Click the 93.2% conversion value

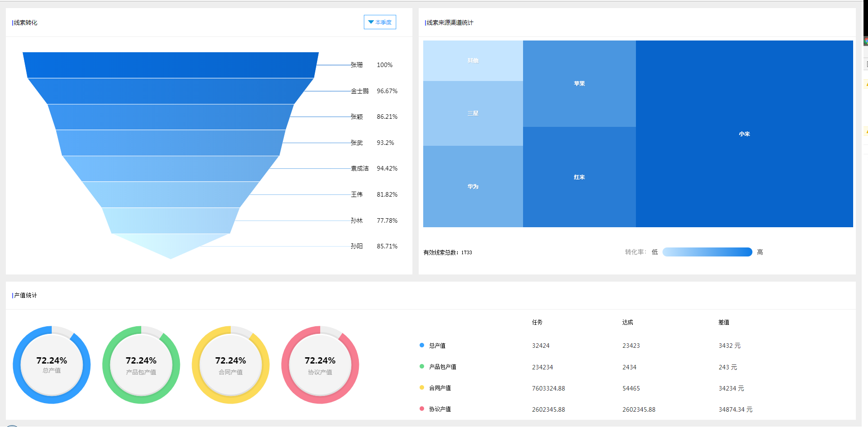pos(385,143)
